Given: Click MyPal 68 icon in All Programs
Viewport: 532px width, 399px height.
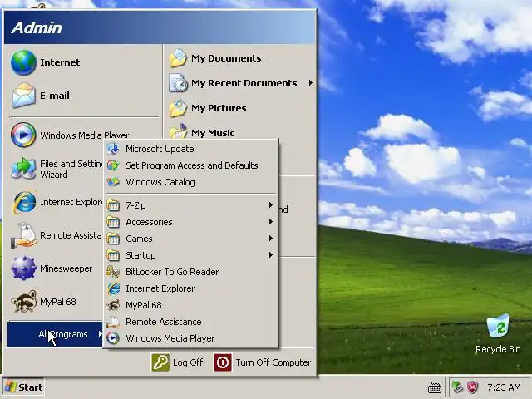Looking at the screenshot, I should click(113, 305).
